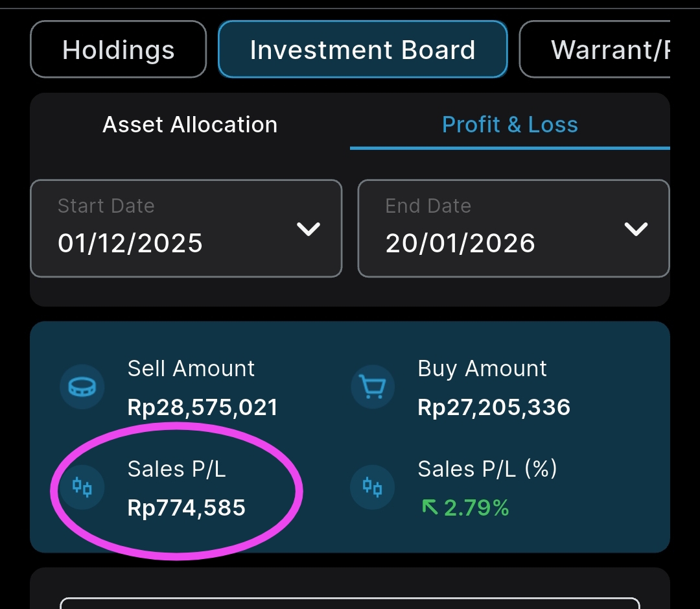Viewport: 700px width, 609px height.
Task: Expand the End Date chevron
Action: 635,229
